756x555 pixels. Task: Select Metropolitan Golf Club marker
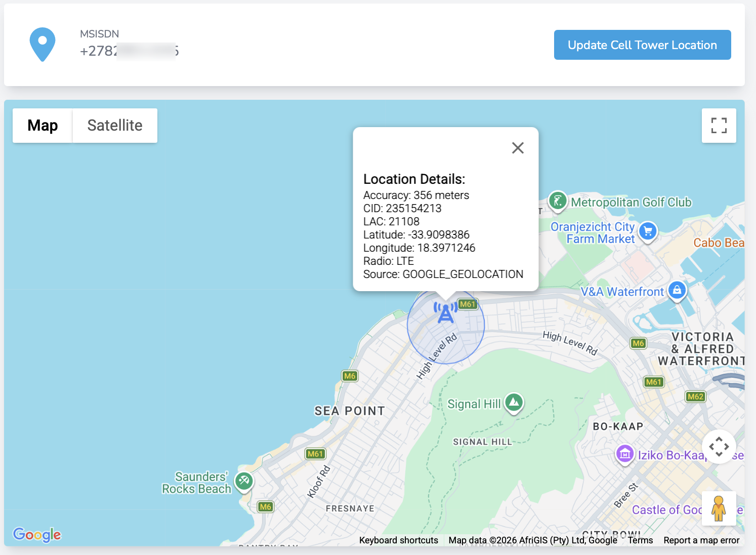click(x=558, y=201)
